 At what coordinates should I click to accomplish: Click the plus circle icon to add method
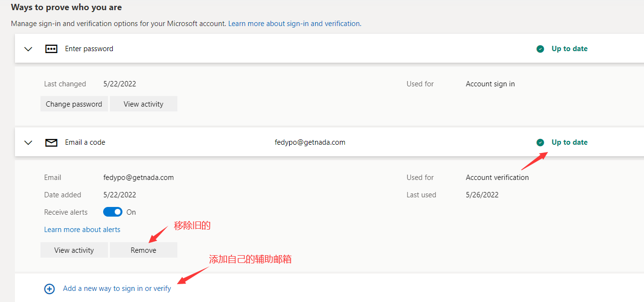[49, 289]
